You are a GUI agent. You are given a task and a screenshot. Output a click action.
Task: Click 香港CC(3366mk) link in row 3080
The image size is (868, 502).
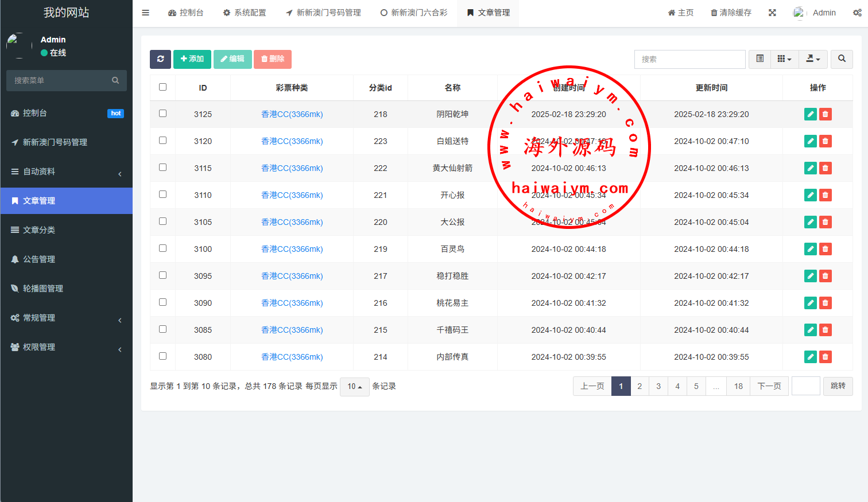[x=292, y=357]
